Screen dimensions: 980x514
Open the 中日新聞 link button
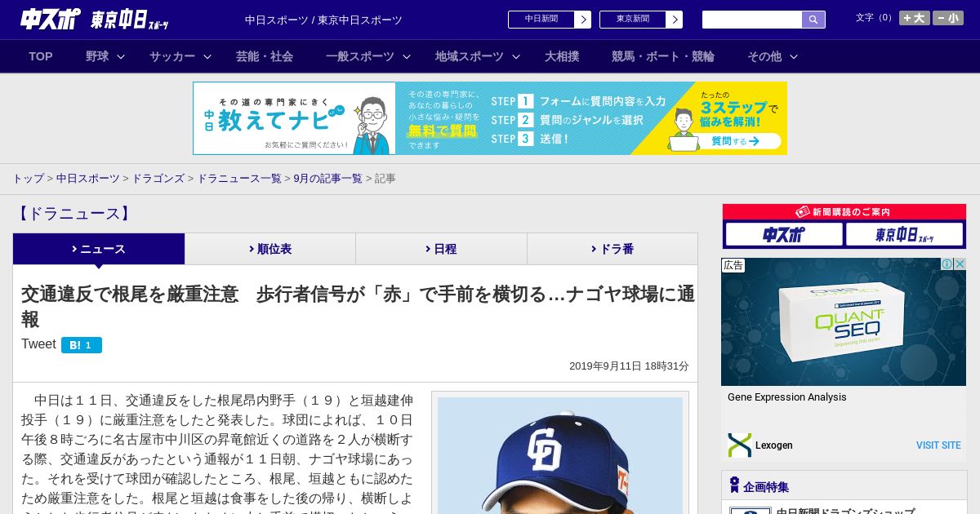(541, 20)
